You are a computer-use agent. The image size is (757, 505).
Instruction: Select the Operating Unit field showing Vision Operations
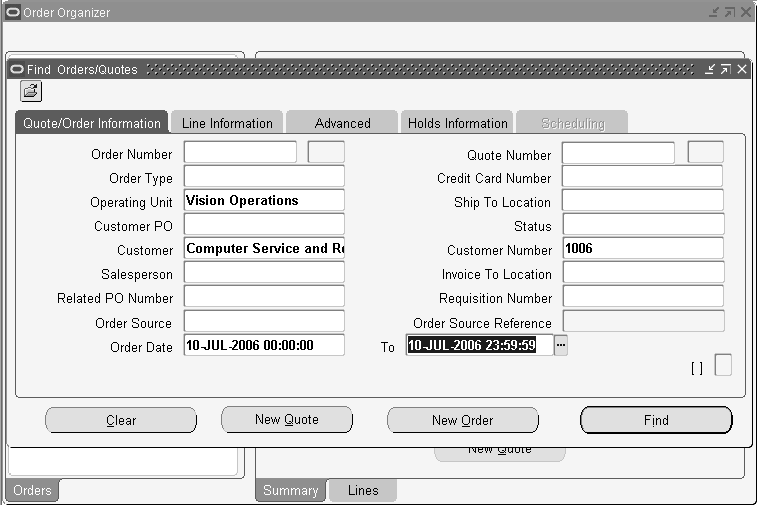click(x=264, y=200)
